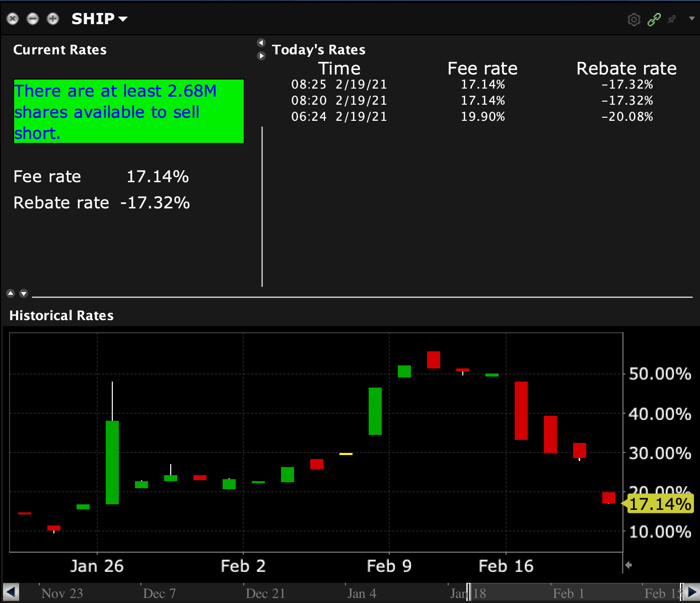The width and height of the screenshot is (700, 603).
Task: Click the pin icon in the title bar
Action: click(x=671, y=19)
